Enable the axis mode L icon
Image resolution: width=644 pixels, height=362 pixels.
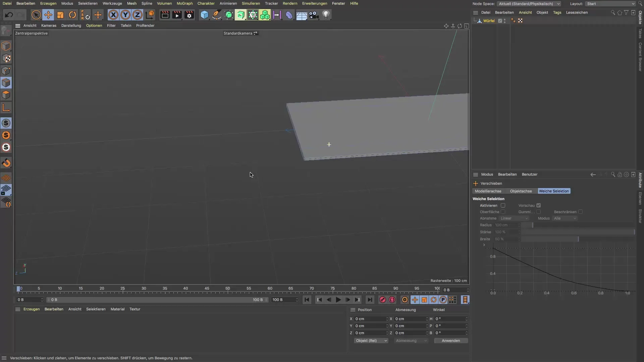coord(6,108)
